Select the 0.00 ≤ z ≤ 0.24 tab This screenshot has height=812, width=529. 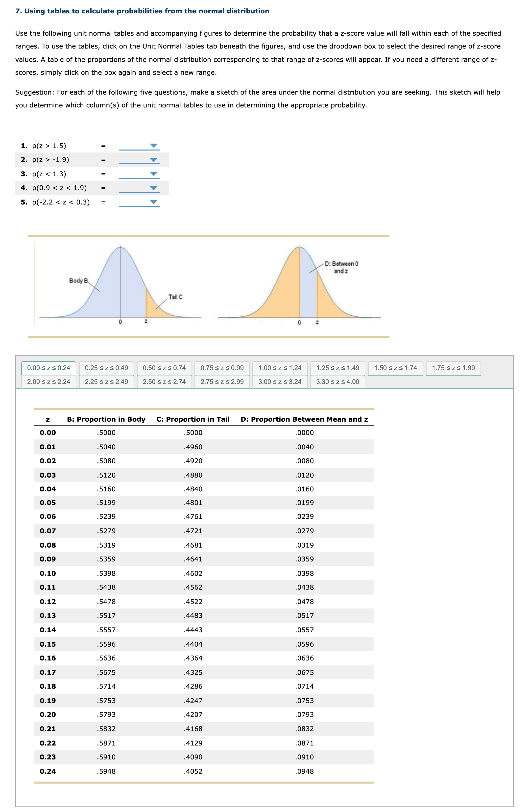click(48, 368)
